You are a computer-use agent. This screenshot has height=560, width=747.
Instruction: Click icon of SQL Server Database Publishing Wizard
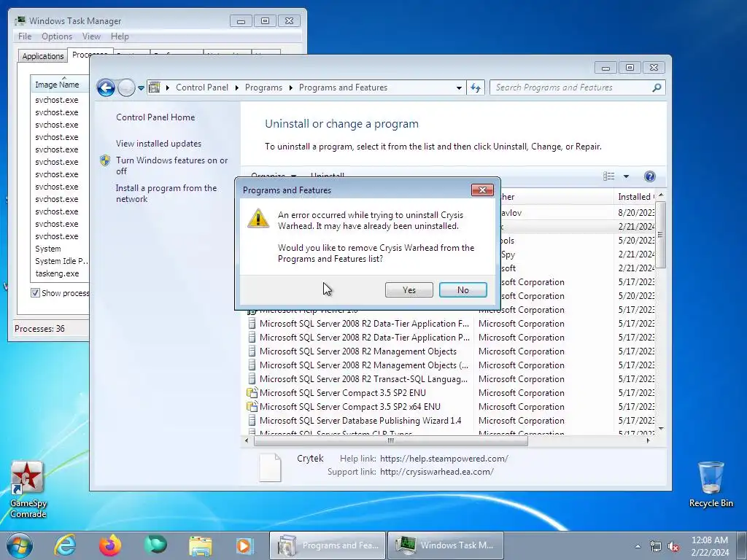tap(252, 421)
